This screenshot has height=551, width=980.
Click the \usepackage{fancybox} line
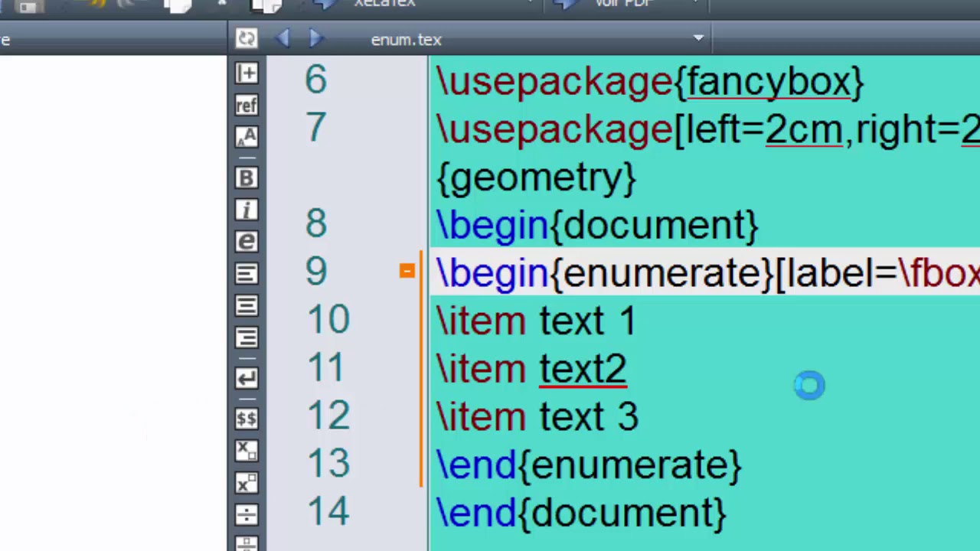tap(650, 81)
